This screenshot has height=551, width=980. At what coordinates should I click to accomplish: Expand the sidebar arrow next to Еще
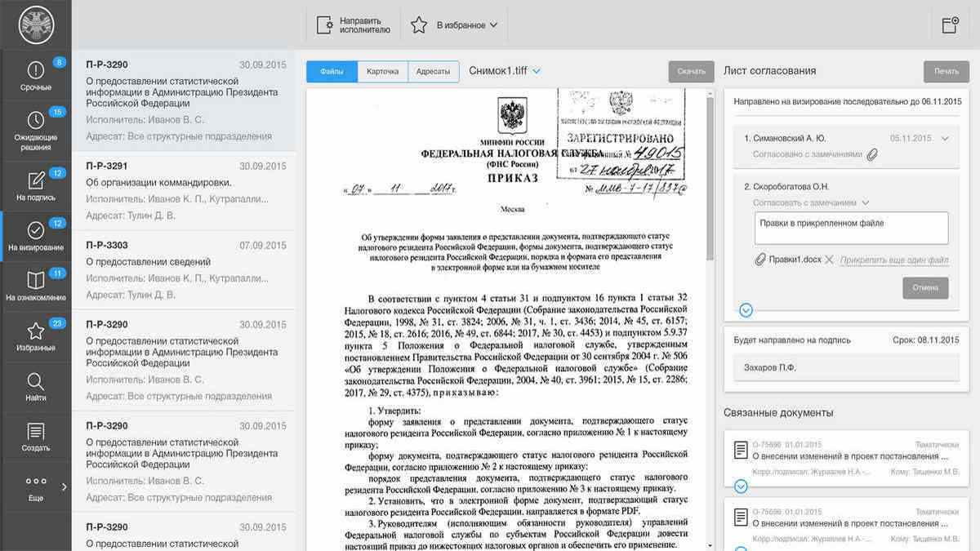pos(64,487)
